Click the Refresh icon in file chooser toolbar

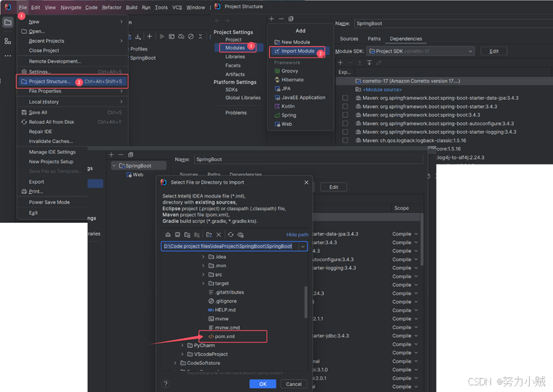point(231,235)
